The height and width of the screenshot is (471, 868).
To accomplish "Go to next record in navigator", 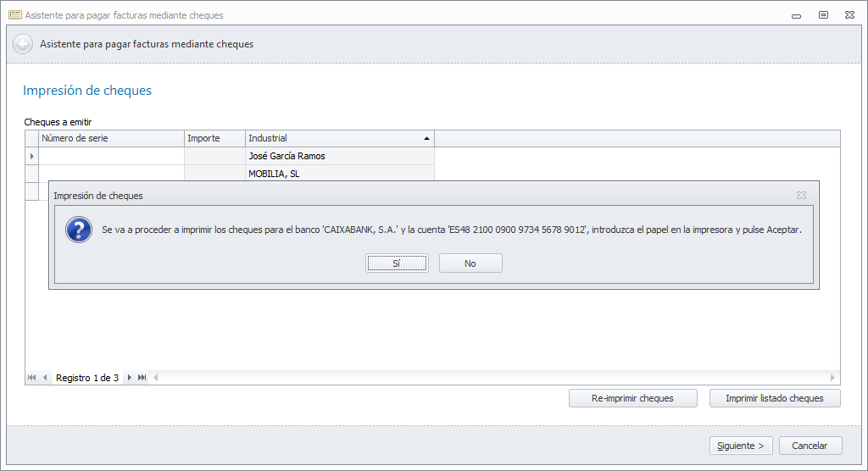I will pos(129,378).
